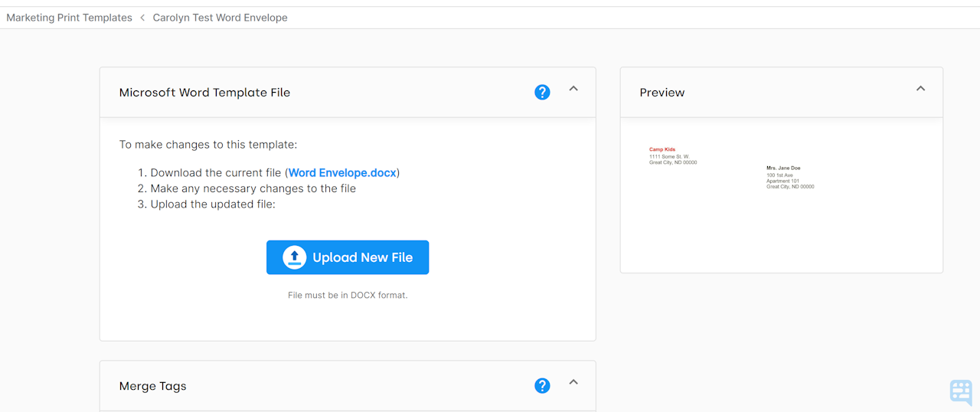980x412 pixels.
Task: Collapse the Merge Tags panel
Action: pyautogui.click(x=573, y=382)
